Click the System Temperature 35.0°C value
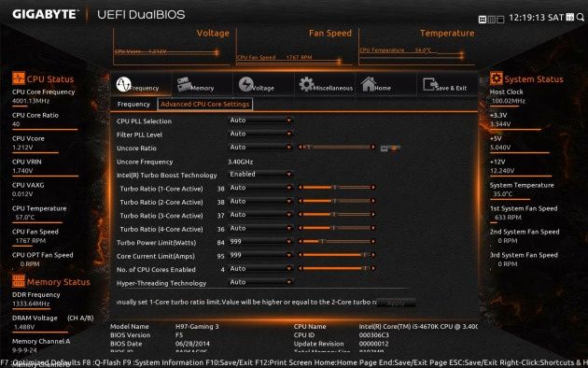The width and height of the screenshot is (588, 368). (x=502, y=194)
